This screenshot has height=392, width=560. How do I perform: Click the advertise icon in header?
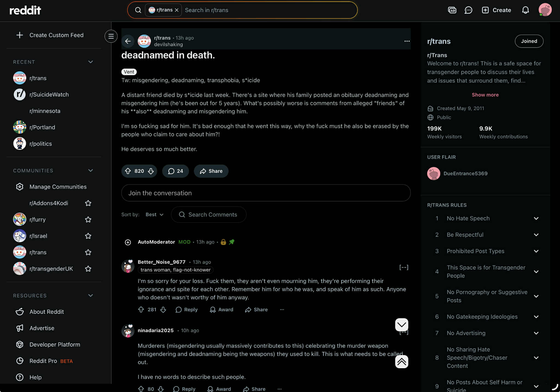point(452,10)
